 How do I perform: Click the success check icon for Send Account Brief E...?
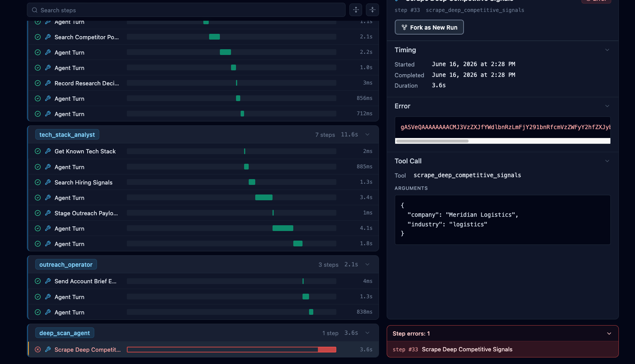[x=38, y=281]
